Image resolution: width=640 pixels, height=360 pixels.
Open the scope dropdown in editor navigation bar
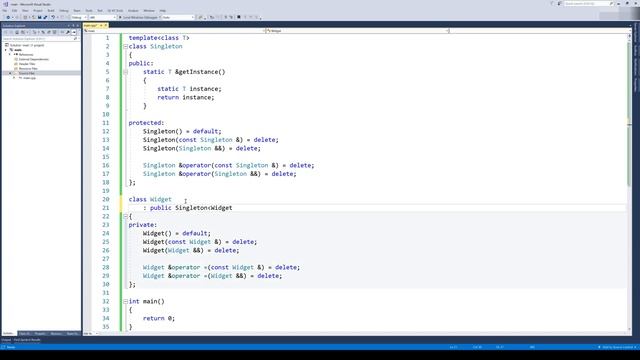point(174,31)
